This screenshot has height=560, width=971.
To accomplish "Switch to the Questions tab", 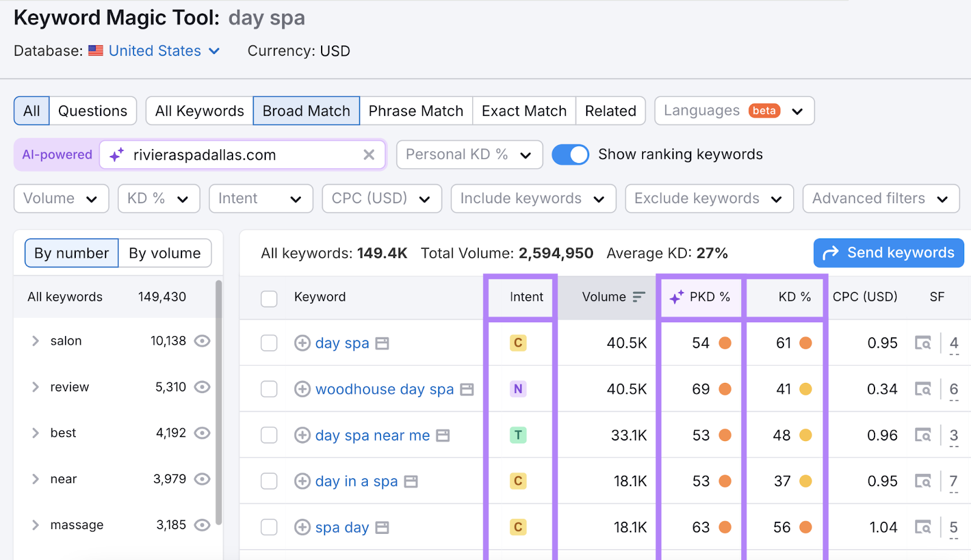I will click(x=93, y=110).
